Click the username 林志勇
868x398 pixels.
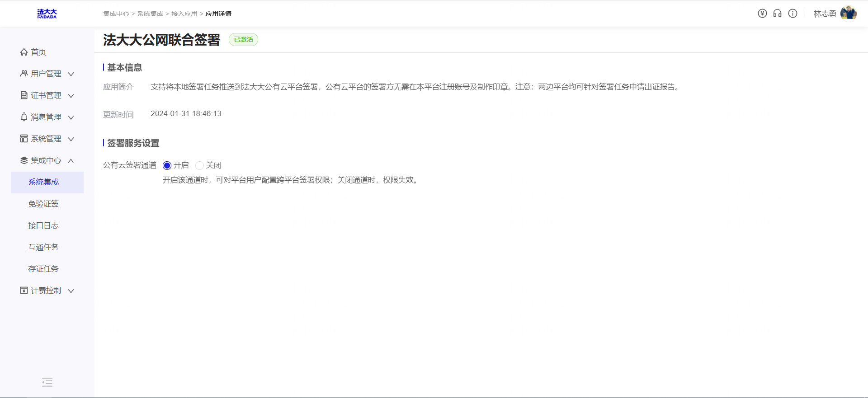click(x=825, y=14)
